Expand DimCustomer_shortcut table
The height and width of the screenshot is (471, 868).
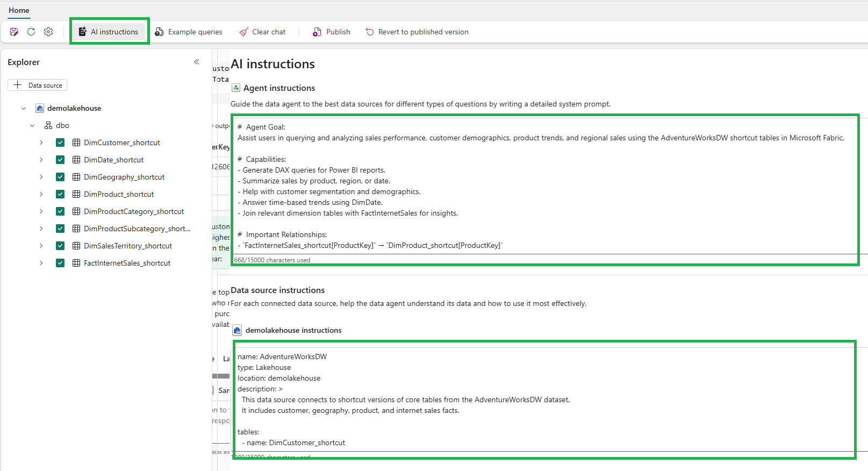click(x=41, y=142)
